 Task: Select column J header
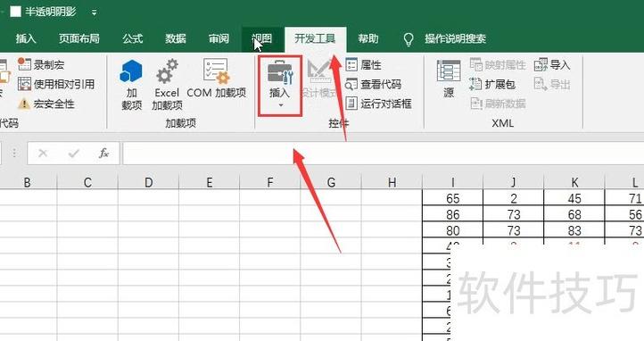tap(514, 182)
